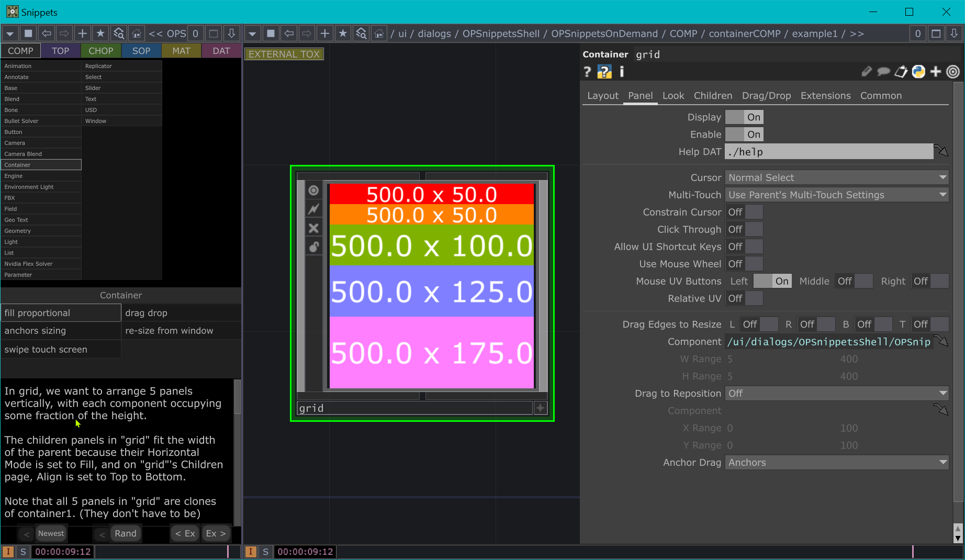
Task: Toggle Click Through parameter on
Action: click(744, 229)
